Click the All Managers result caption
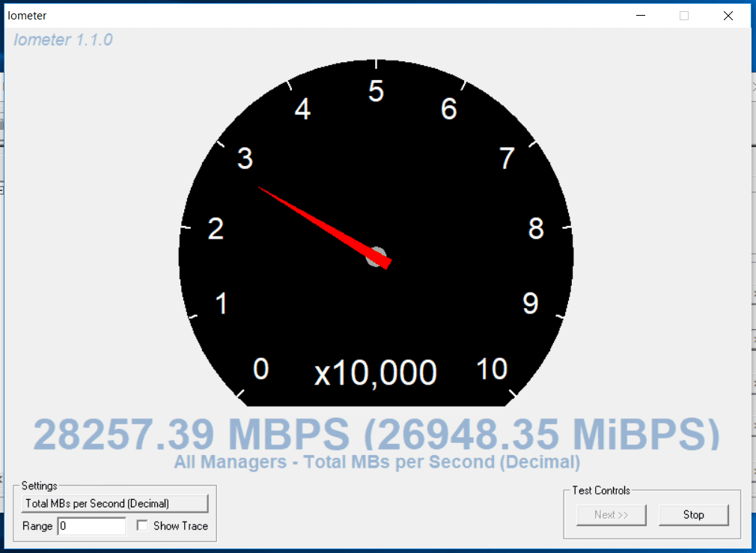The image size is (756, 553). click(377, 462)
